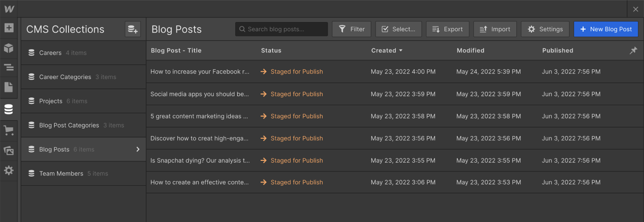The width and height of the screenshot is (644, 222).
Task: Select the Careers collection
Action: 51,53
